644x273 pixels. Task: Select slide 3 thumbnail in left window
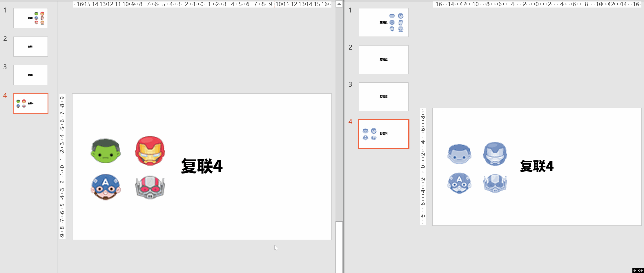30,75
